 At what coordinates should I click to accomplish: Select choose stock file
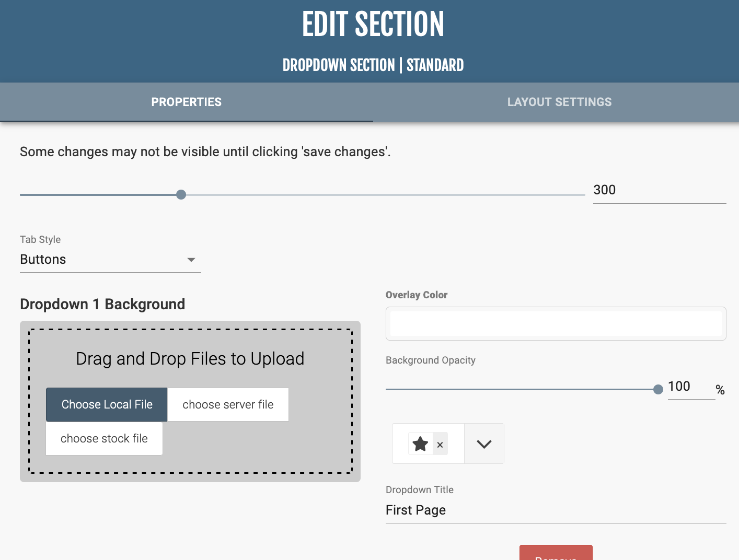pos(103,438)
